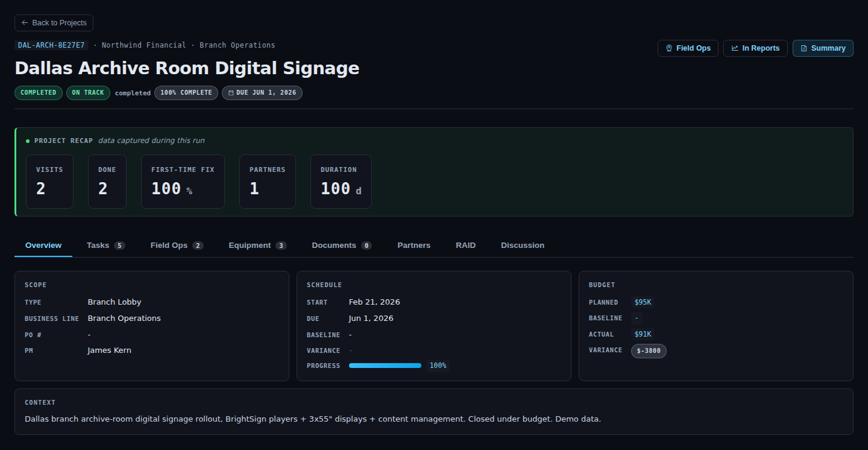Image resolution: width=868 pixels, height=450 pixels.
Task: Click the Duration recap card
Action: point(341,182)
